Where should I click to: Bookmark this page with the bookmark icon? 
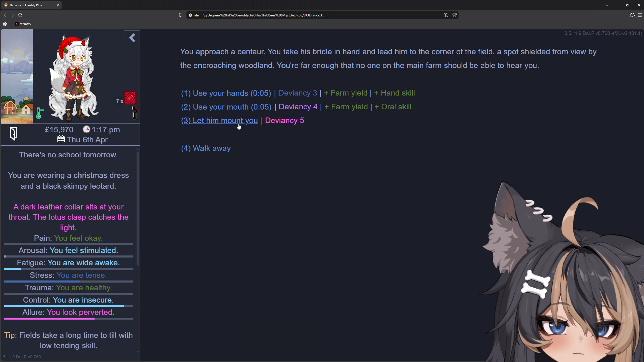point(180,15)
